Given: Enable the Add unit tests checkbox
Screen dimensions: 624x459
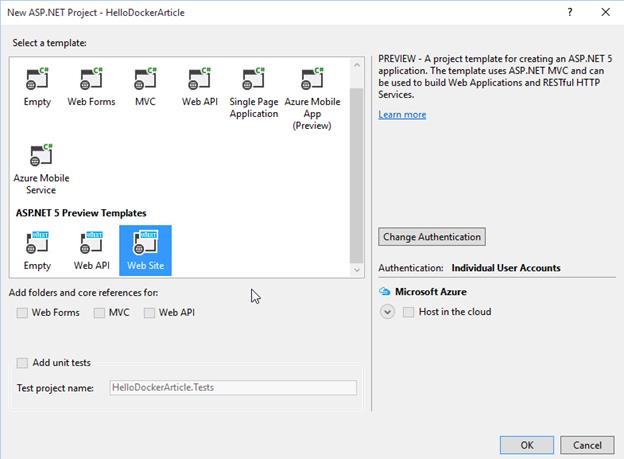Looking at the screenshot, I should click(22, 363).
